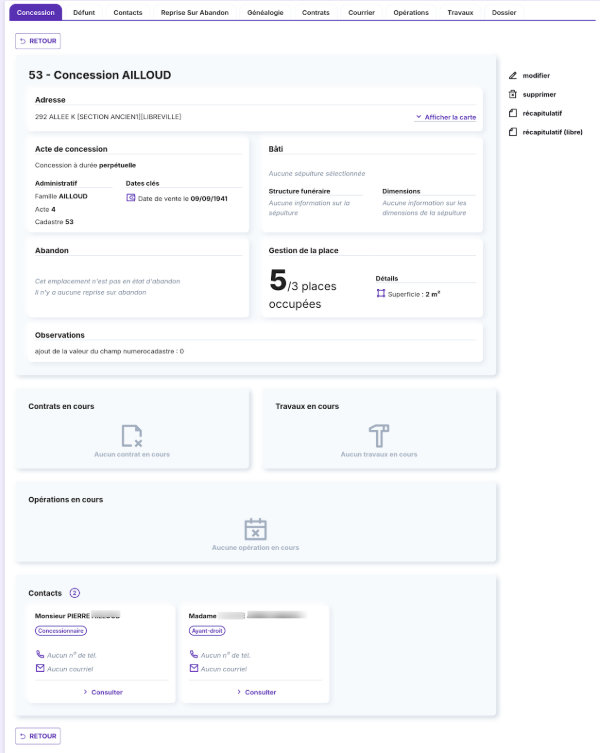
Task: Open the Travaux tab
Action: (x=461, y=12)
